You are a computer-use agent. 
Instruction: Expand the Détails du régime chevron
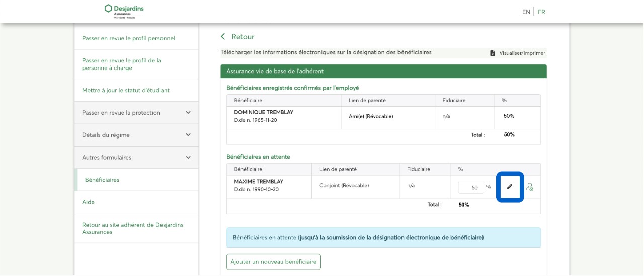(188, 135)
